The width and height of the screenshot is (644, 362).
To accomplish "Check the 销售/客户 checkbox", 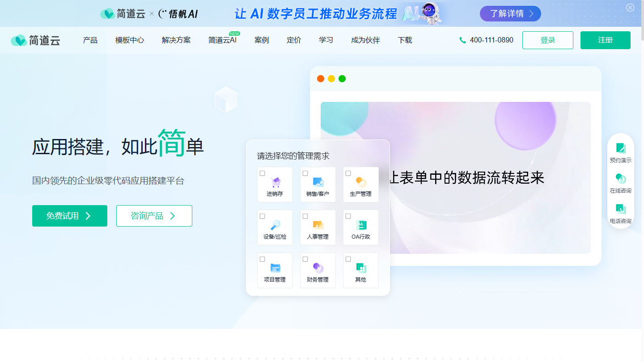I will click(305, 173).
